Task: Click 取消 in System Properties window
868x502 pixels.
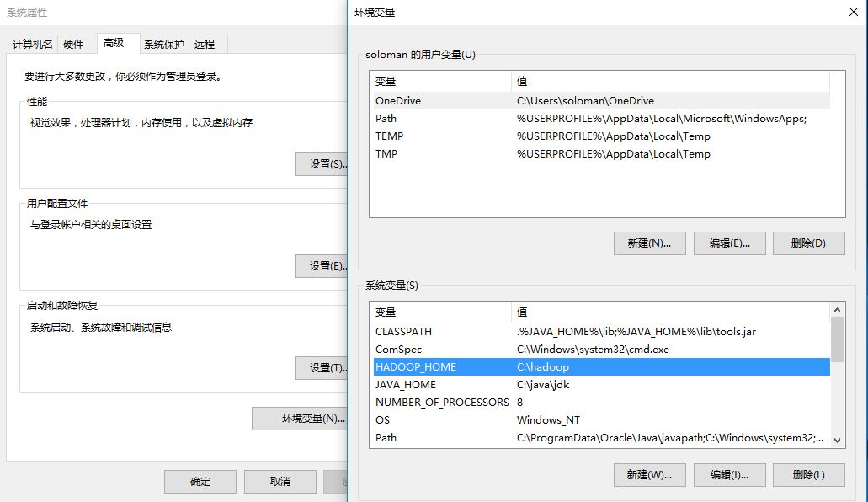Action: (x=280, y=482)
